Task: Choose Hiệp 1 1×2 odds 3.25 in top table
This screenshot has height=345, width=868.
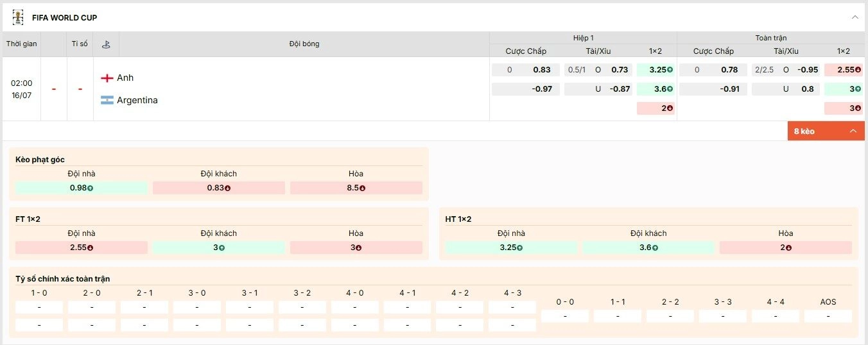Action: (655, 70)
